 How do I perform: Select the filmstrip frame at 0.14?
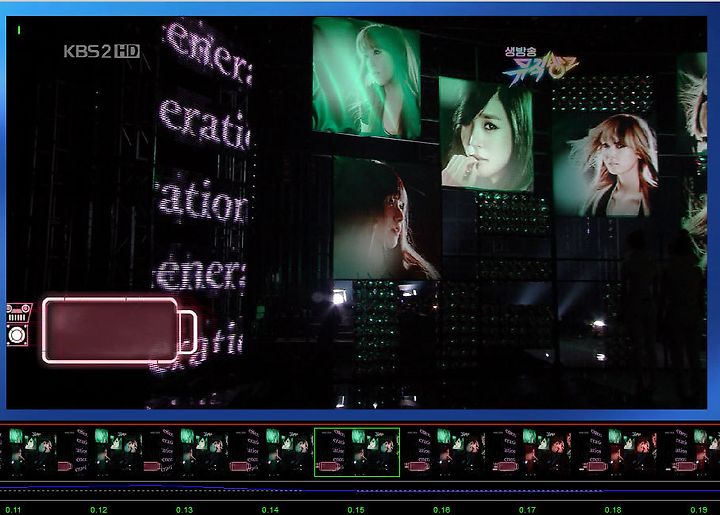pos(271,452)
